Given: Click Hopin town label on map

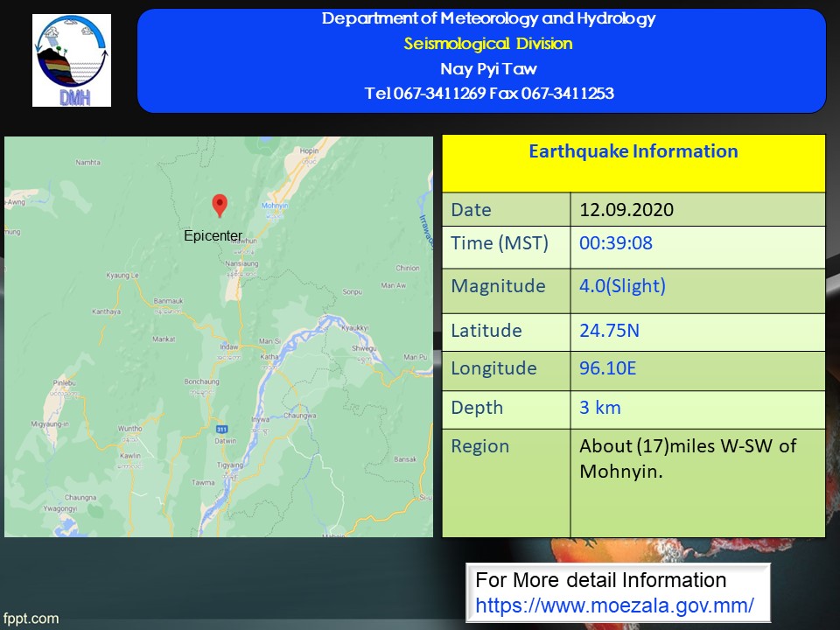Looking at the screenshot, I should click(309, 151).
